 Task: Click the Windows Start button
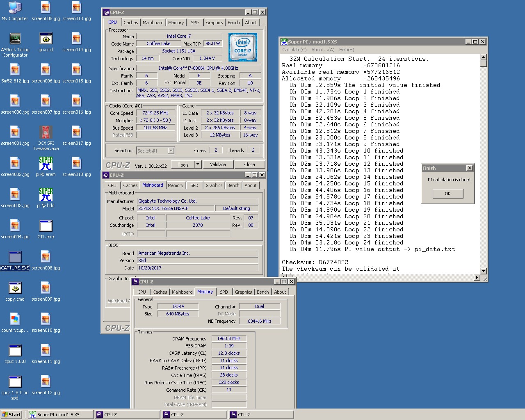tap(11, 415)
